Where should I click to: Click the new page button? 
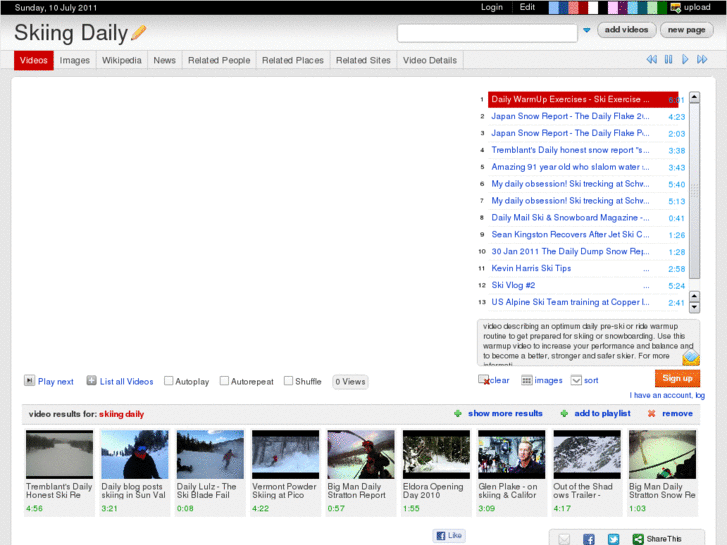tap(686, 30)
